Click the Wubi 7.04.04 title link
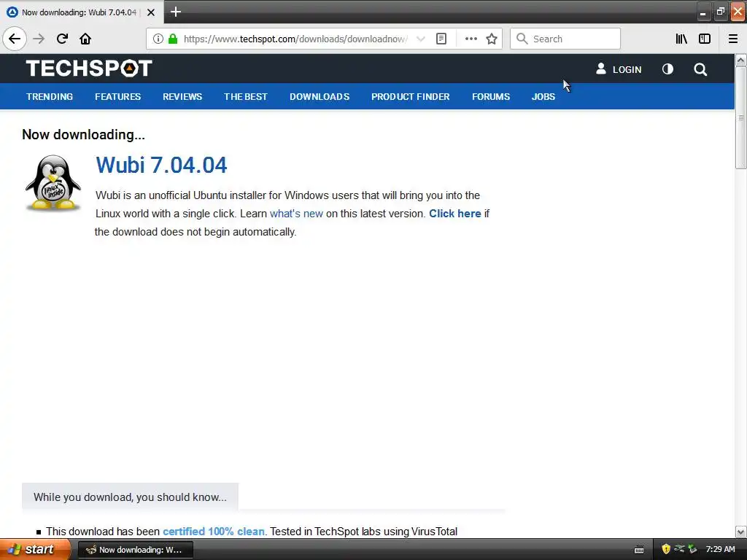Image resolution: width=747 pixels, height=560 pixels. (x=161, y=166)
